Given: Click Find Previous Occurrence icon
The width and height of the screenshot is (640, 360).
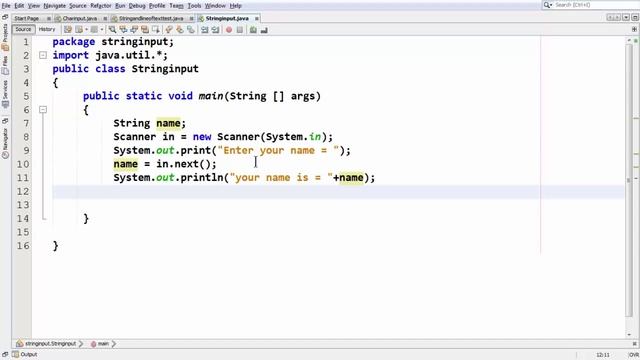Looking at the screenshot, I should point(123,30).
